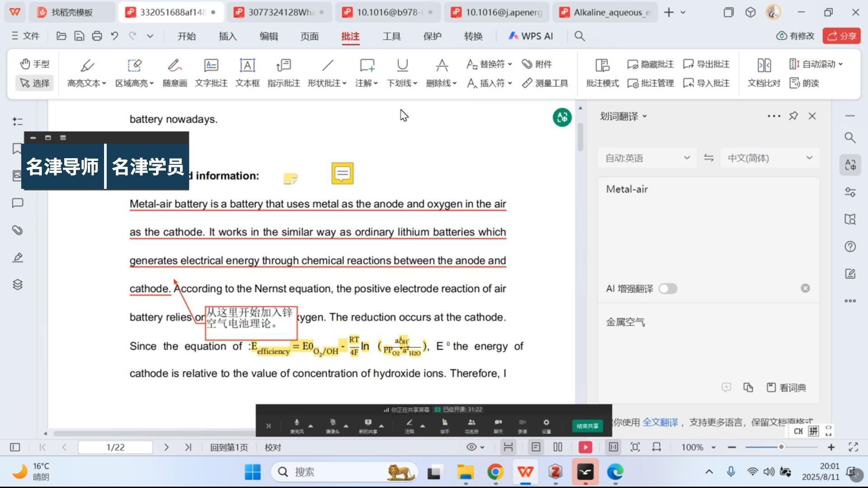
Task: Swap source and target translation languages
Action: tap(708, 158)
